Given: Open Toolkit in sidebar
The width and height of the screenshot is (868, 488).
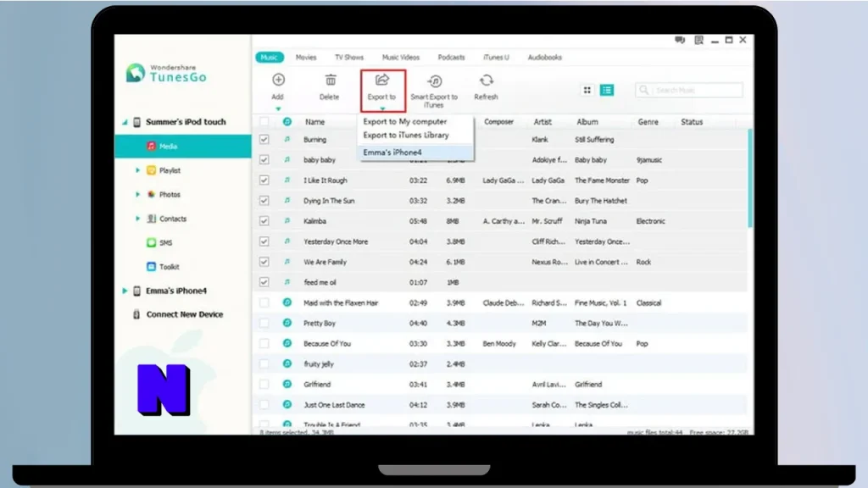Looking at the screenshot, I should point(169,267).
